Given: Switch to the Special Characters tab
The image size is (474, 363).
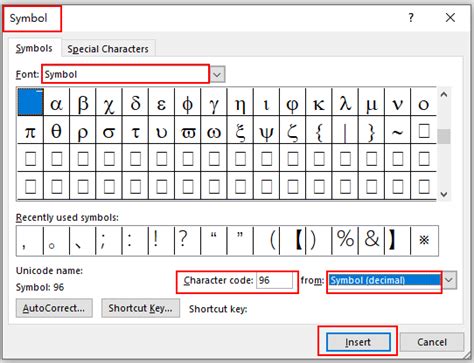Looking at the screenshot, I should click(108, 49).
